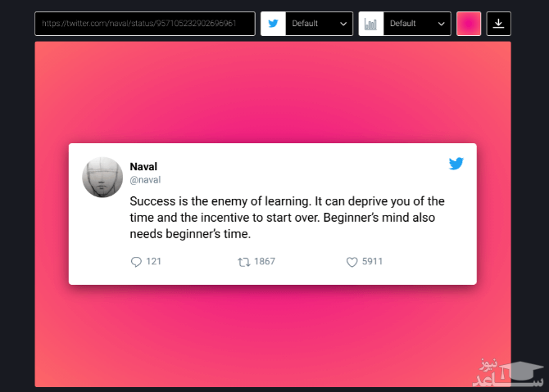The image size is (549, 392).
Task: Open the stats Default dropdown
Action: [417, 24]
